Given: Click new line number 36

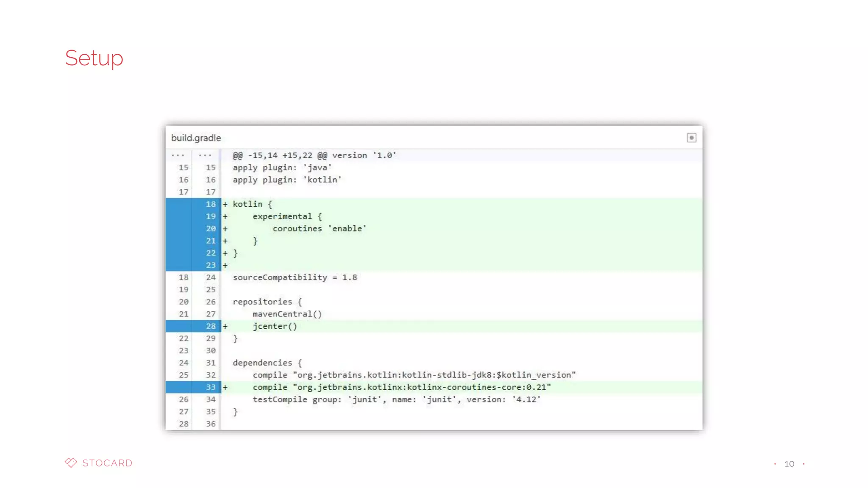Looking at the screenshot, I should point(211,424).
